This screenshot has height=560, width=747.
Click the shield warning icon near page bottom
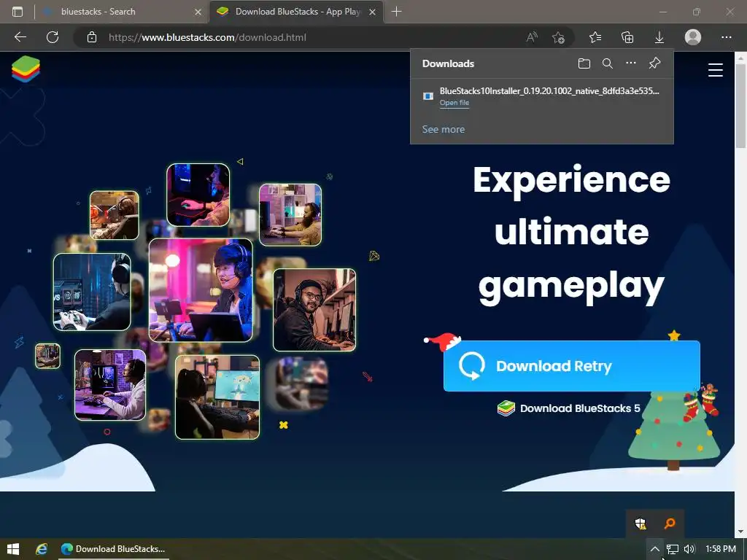point(640,524)
